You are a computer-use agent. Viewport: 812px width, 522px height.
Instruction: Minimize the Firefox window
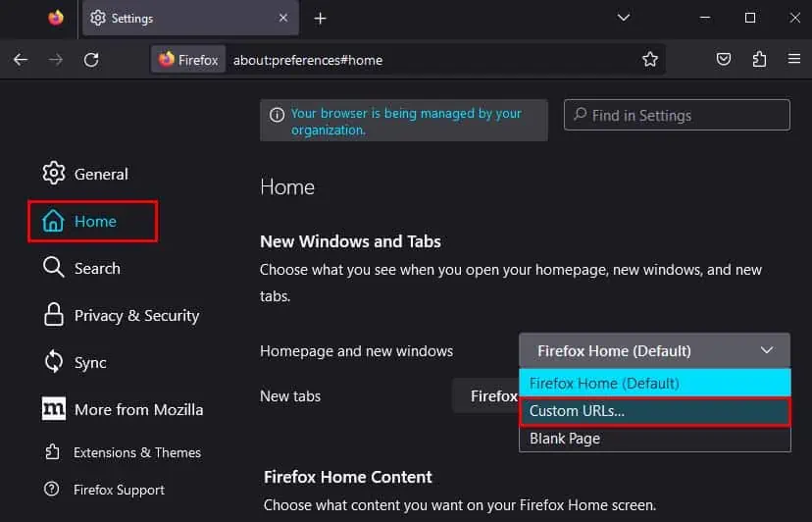pos(705,18)
